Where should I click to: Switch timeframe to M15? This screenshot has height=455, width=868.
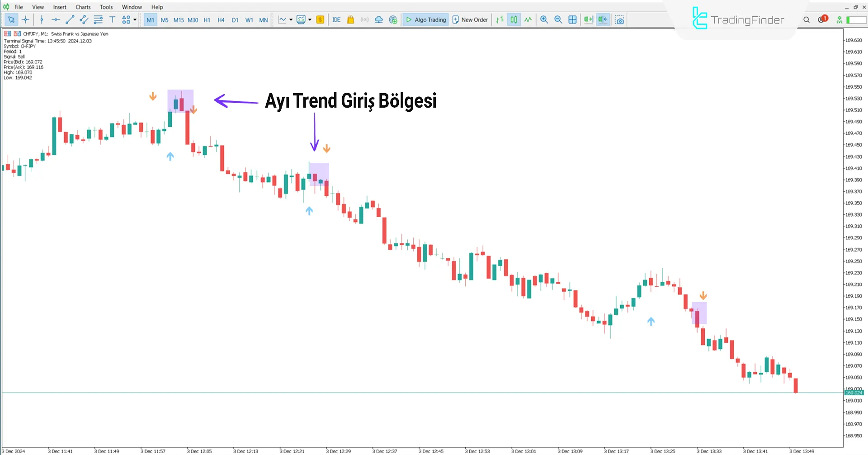(x=178, y=19)
